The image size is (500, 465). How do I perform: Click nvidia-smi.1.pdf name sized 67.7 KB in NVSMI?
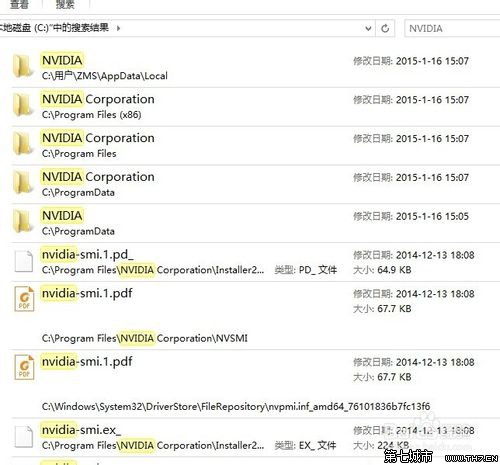87,293
